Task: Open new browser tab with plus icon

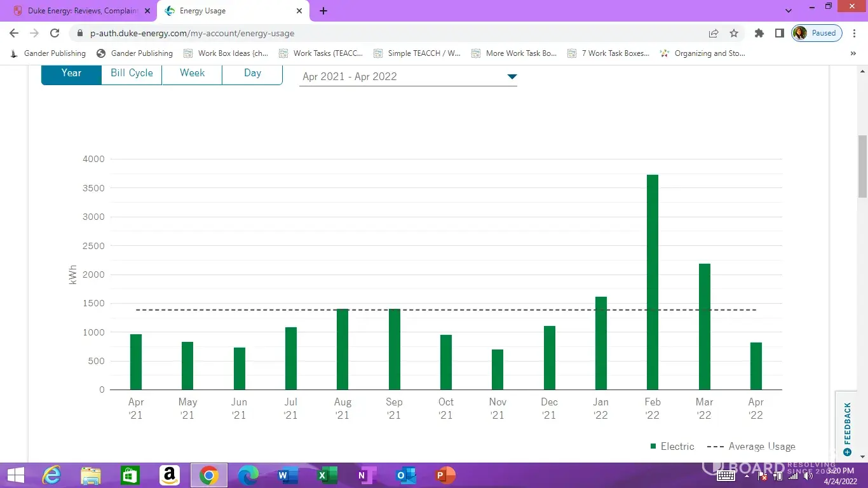Action: click(x=323, y=11)
